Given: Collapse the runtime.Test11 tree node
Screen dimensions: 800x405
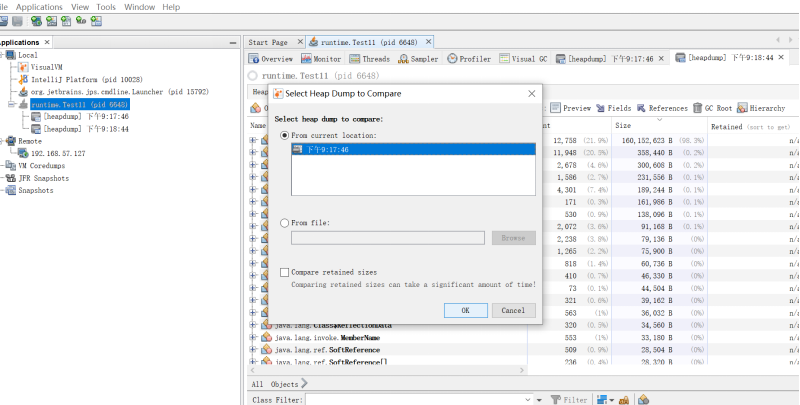Looking at the screenshot, I should 11,104.
